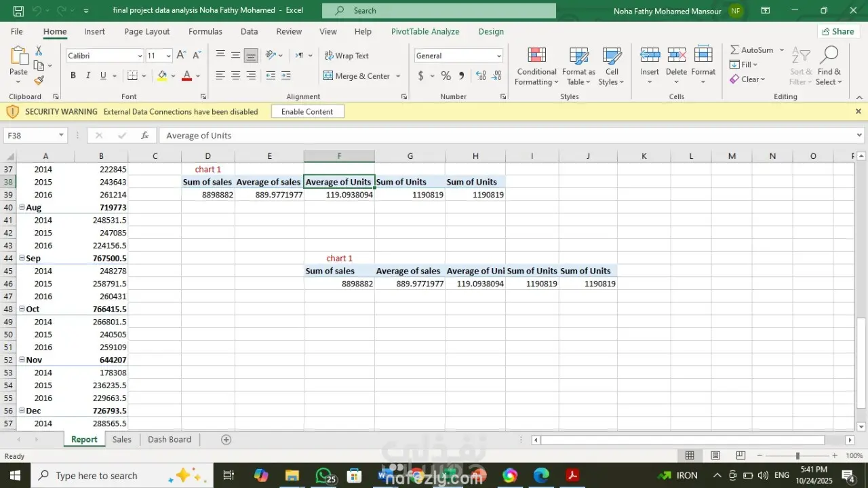Click the Increase Decimal icon

[x=481, y=76]
